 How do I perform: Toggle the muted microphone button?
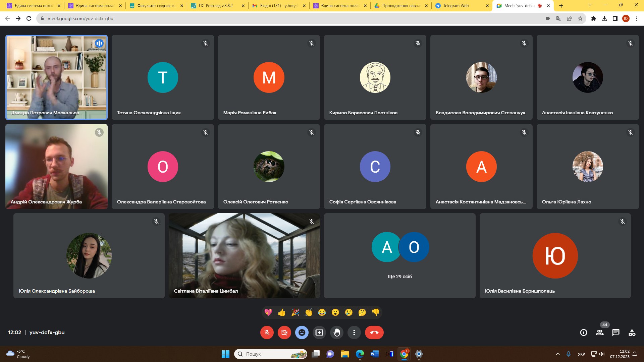267,333
